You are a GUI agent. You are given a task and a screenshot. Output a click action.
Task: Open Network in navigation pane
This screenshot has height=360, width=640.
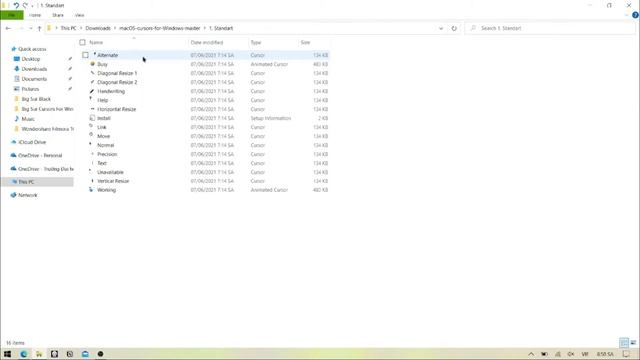27,195
